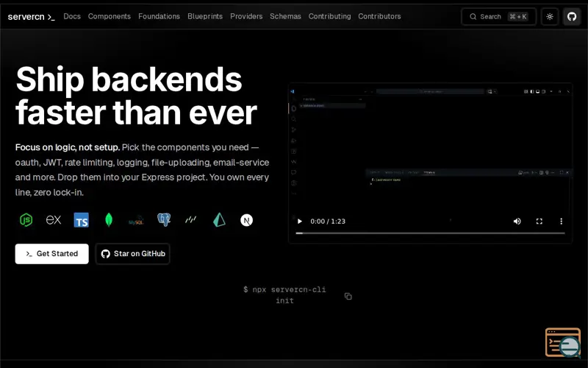Screen dimensions: 588x368
Task: Click the MongoDB leaf logo icon
Action: 109,220
